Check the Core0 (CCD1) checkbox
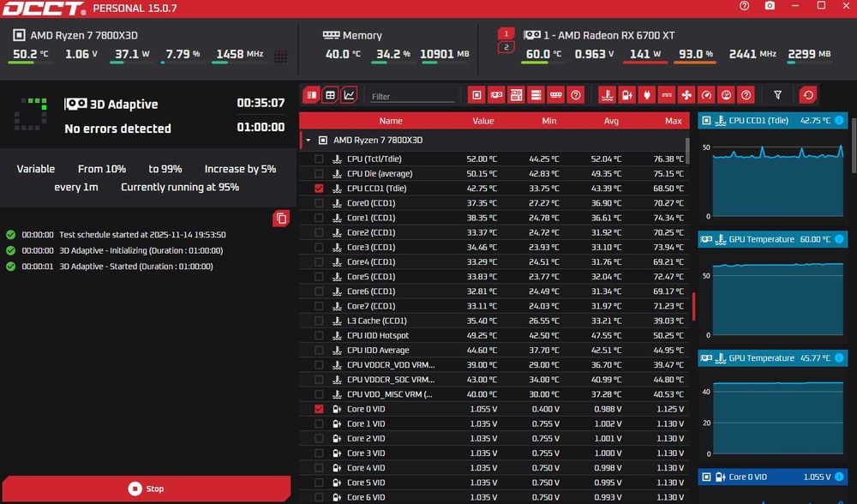857x504 pixels. (319, 203)
